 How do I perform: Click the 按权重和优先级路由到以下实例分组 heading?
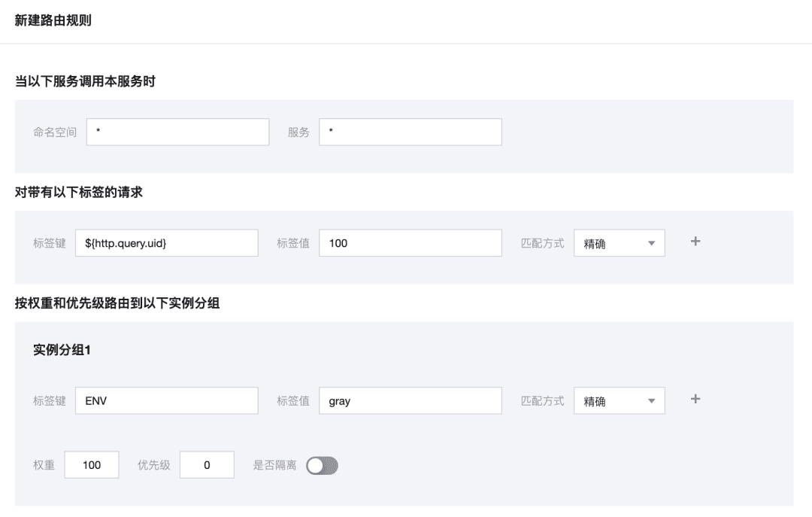coord(117,303)
